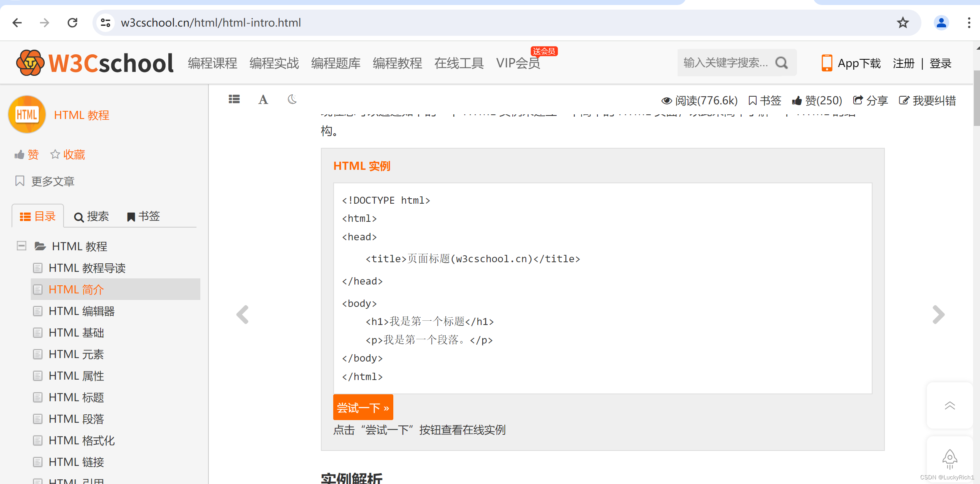
Task: Click the 送会员 red badge
Action: [x=544, y=51]
